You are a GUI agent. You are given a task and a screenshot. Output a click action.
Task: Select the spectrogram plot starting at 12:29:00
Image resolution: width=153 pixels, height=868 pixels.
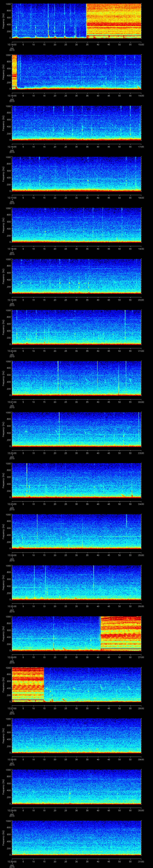(x=77, y=786)
